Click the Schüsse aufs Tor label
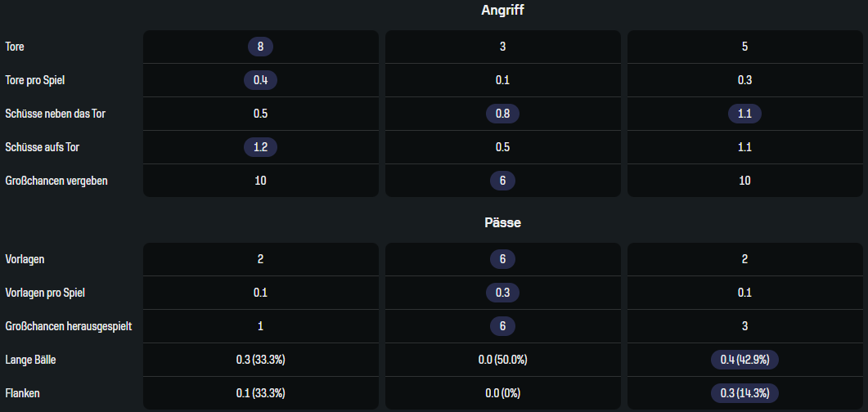Image resolution: width=868 pixels, height=412 pixels. pos(42,147)
